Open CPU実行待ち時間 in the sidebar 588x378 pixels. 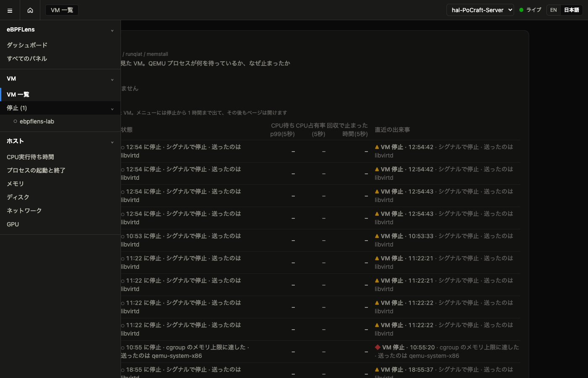pyautogui.click(x=30, y=157)
